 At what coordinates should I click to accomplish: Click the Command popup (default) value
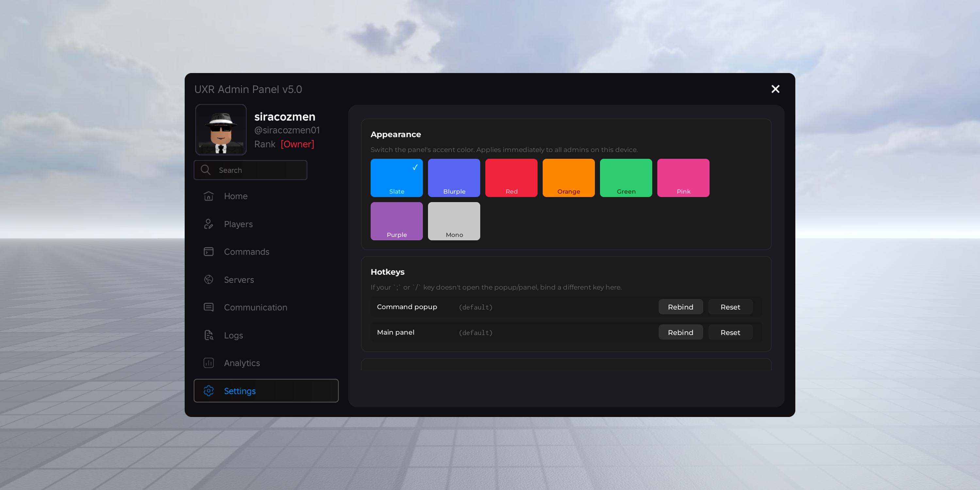tap(476, 307)
